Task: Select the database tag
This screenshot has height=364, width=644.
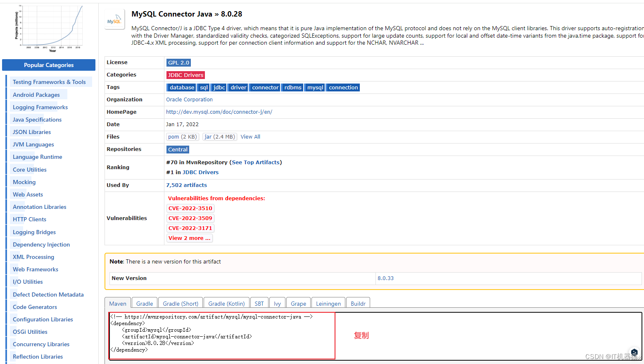Action: click(182, 87)
